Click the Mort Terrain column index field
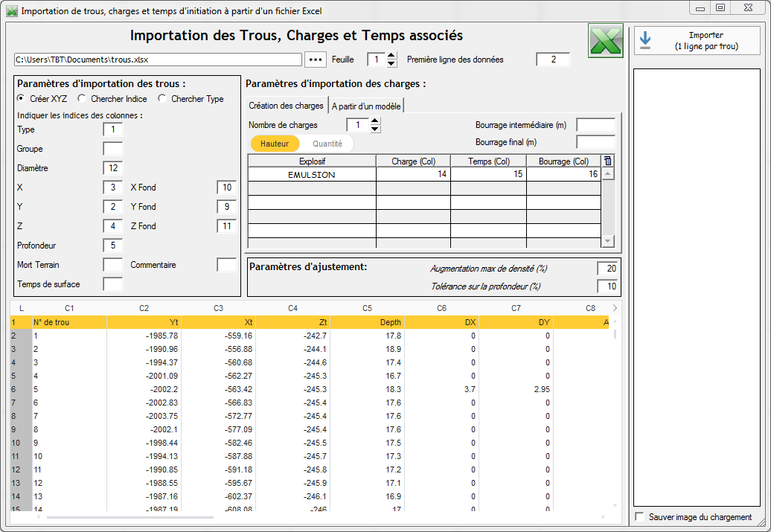The image size is (771, 532). tap(113, 265)
